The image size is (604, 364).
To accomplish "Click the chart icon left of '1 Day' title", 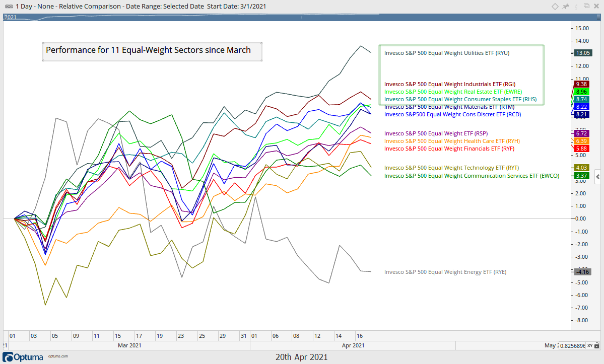I will [x=9, y=6].
